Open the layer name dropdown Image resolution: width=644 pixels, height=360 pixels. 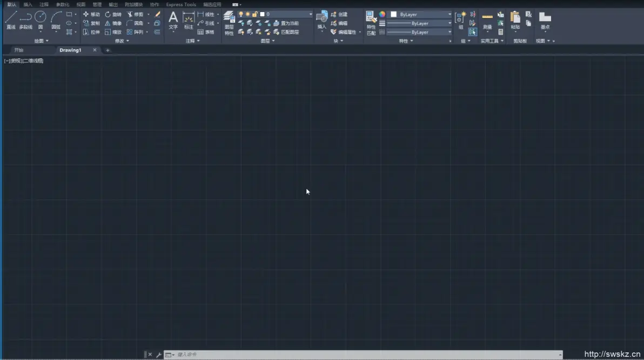tap(311, 15)
